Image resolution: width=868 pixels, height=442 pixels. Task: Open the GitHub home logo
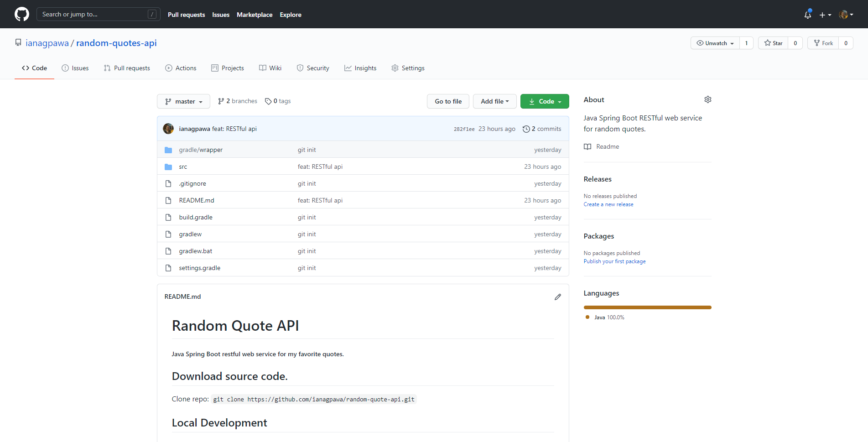(x=22, y=14)
